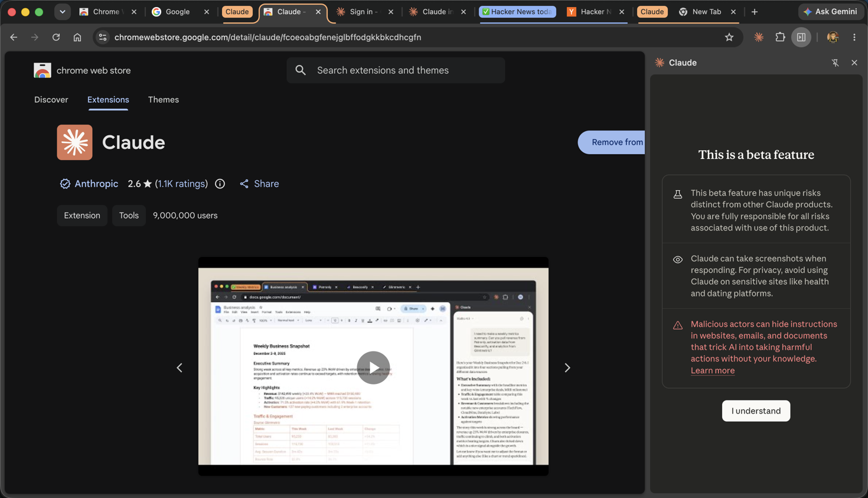868x498 pixels.
Task: Click the browser forward arrow
Action: 35,37
